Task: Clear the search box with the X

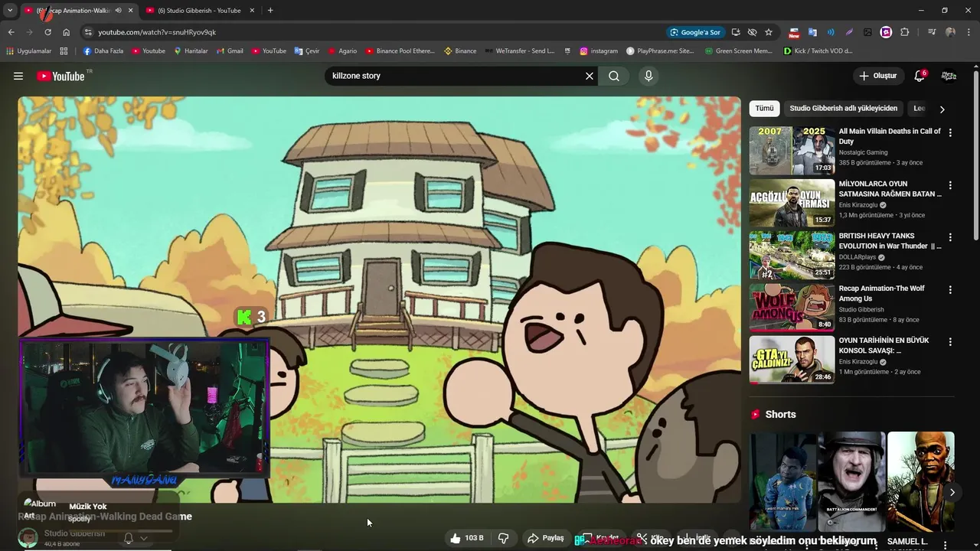Action: pos(590,76)
